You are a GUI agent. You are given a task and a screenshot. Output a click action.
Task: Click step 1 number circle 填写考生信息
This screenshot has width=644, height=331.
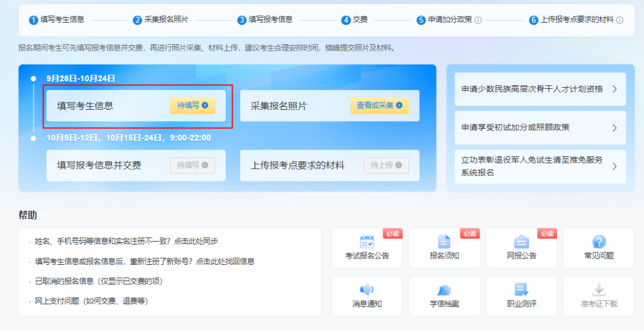coord(33,20)
